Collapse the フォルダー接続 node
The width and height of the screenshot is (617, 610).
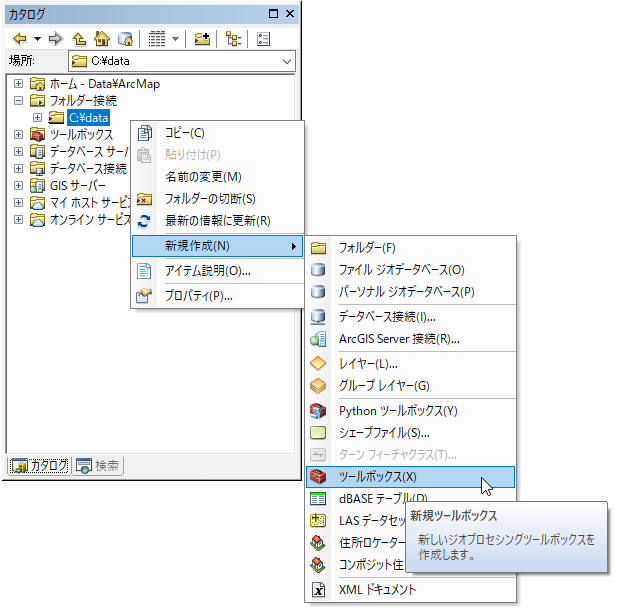click(18, 100)
